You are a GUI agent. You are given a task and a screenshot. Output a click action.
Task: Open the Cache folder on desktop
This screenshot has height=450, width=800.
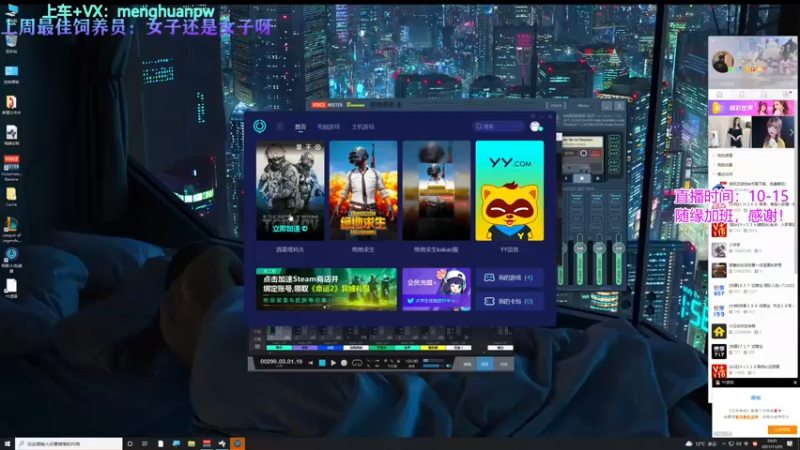click(11, 196)
